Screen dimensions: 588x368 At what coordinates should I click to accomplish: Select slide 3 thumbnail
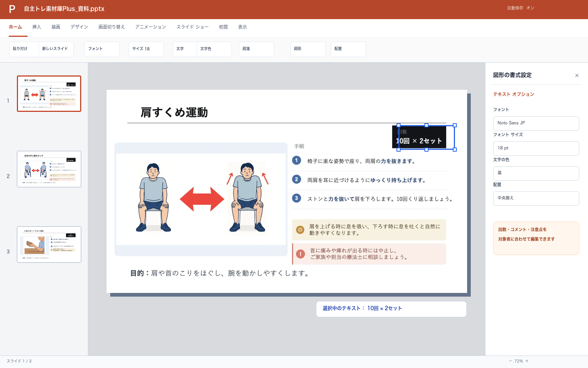(x=49, y=244)
